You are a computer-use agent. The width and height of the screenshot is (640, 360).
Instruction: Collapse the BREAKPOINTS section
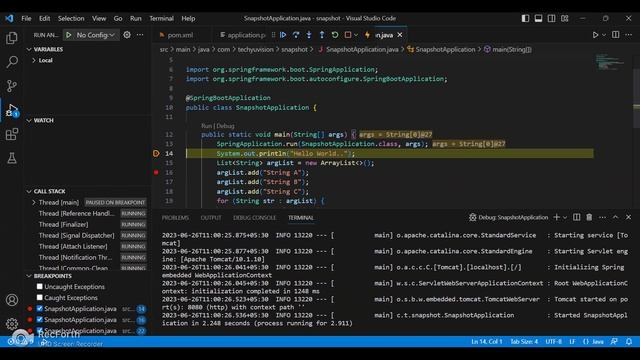click(x=48, y=276)
